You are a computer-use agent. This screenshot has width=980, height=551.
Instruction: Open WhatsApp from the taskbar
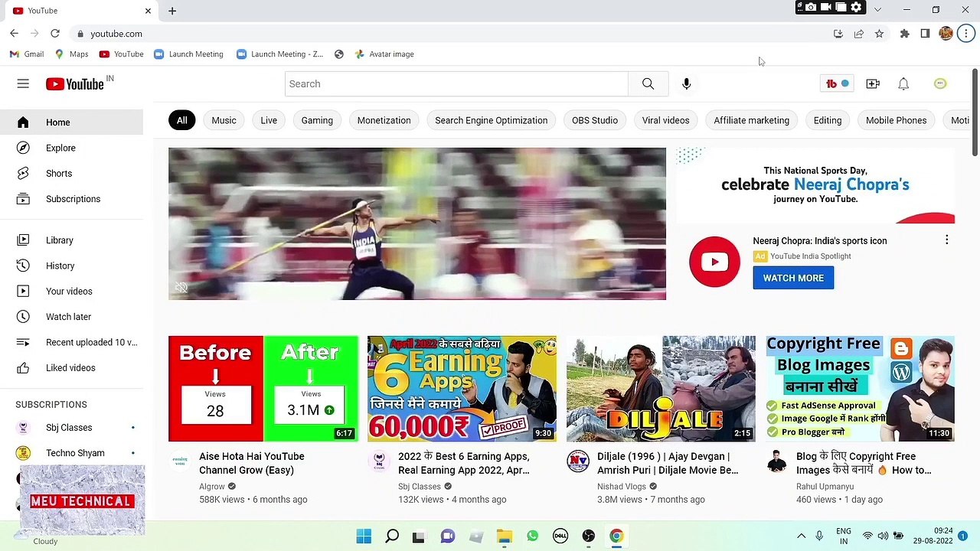pyautogui.click(x=532, y=536)
